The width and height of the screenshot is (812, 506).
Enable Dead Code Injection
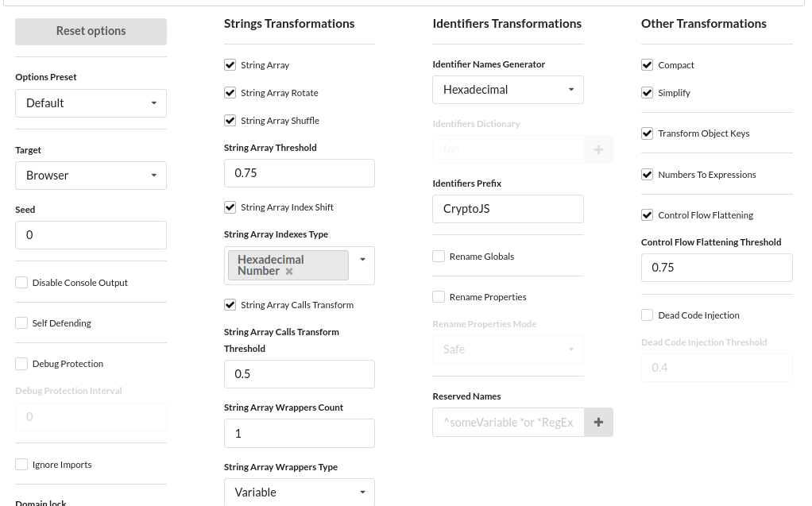click(x=648, y=315)
